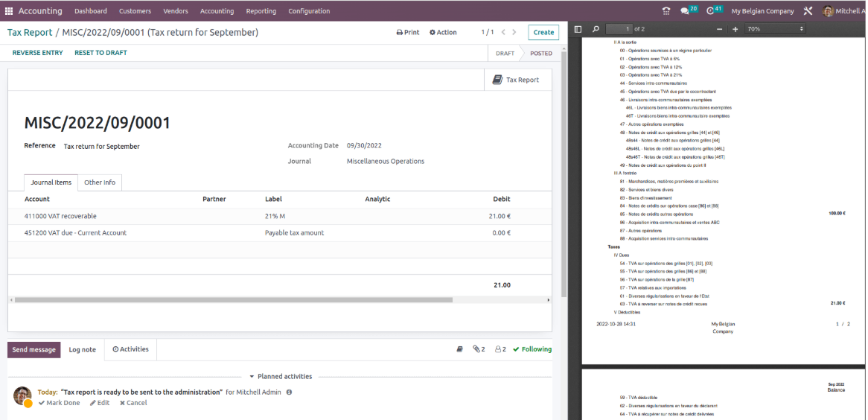Zoom out the PDF with minus icon
The width and height of the screenshot is (868, 420).
click(719, 29)
